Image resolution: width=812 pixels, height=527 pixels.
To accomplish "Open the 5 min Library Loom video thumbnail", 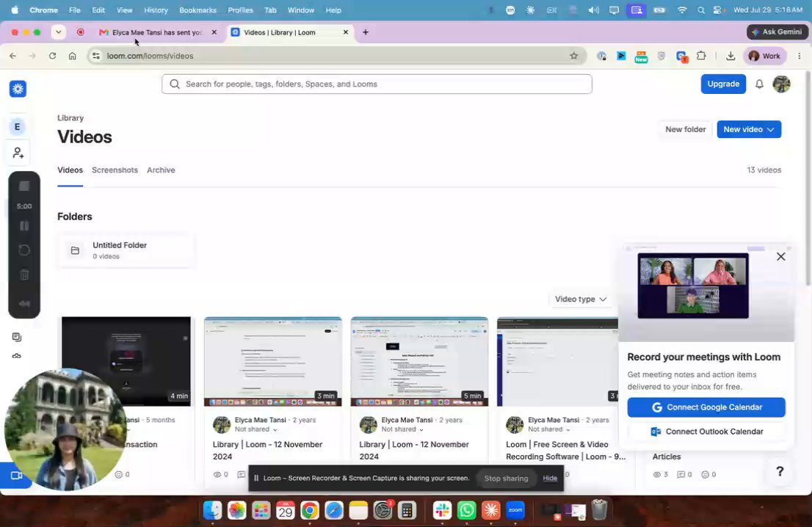I will coord(419,361).
